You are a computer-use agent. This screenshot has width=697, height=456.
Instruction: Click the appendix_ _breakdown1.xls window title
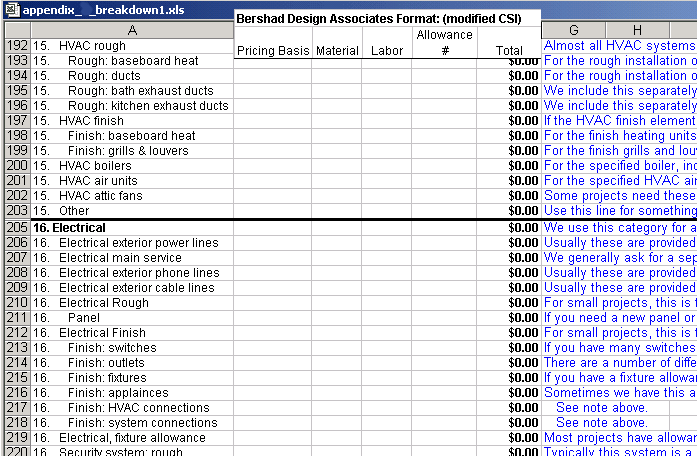[103, 10]
